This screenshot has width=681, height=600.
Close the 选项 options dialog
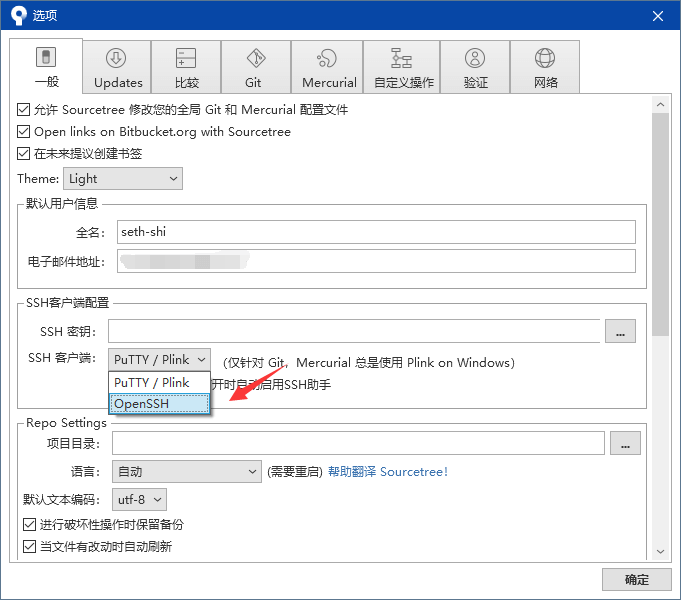point(658,16)
